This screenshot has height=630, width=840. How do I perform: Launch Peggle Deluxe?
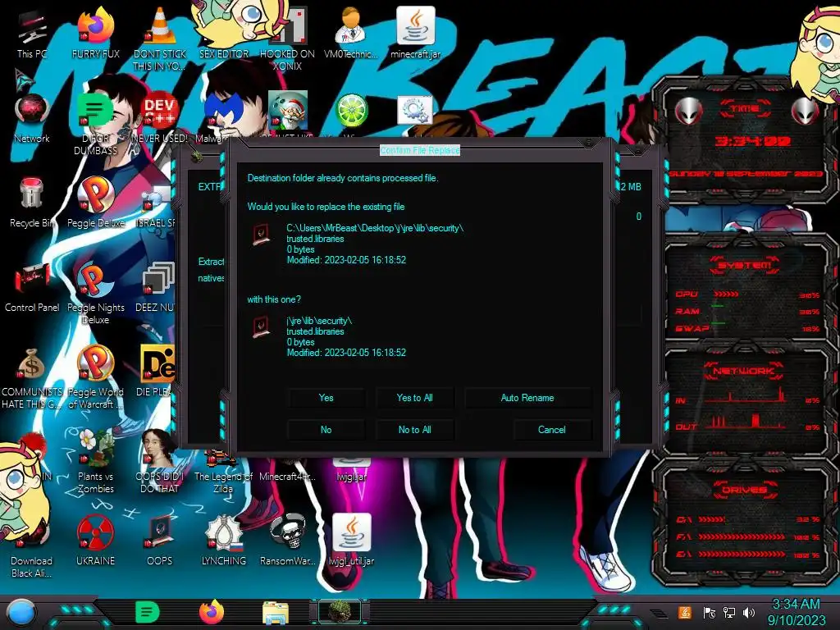(96, 203)
